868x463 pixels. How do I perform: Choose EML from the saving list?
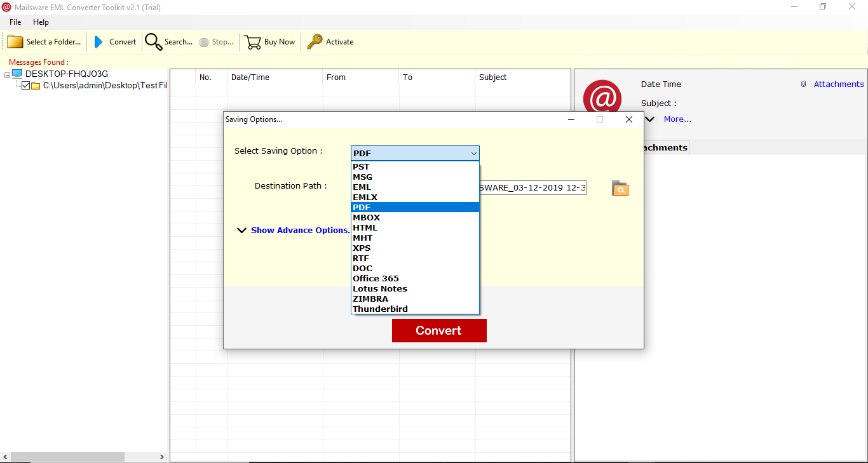click(415, 187)
